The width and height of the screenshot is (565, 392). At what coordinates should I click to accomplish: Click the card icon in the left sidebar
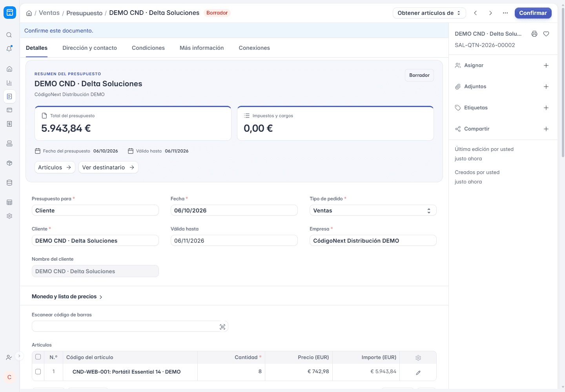point(9,110)
